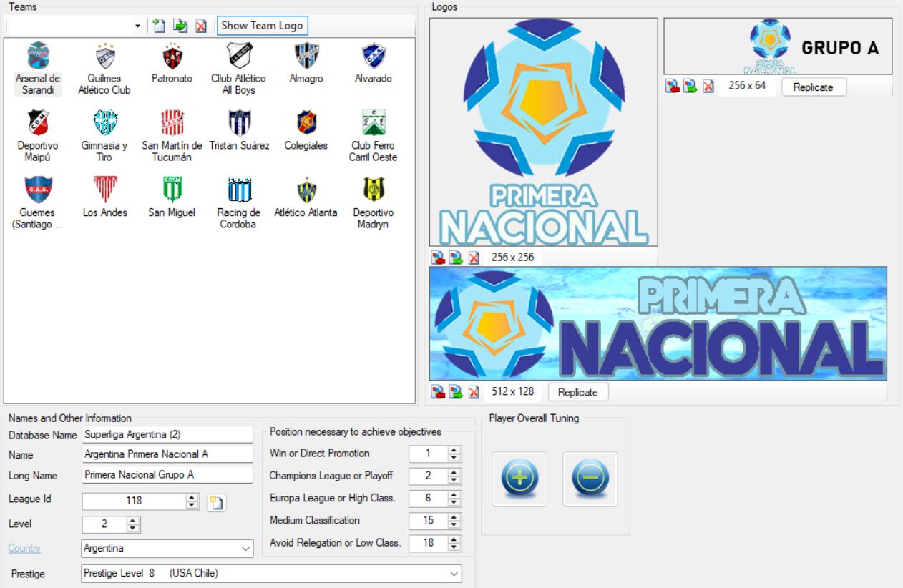Click the large Primera Nacional square logo
The height and width of the screenshot is (588, 903).
[x=543, y=132]
